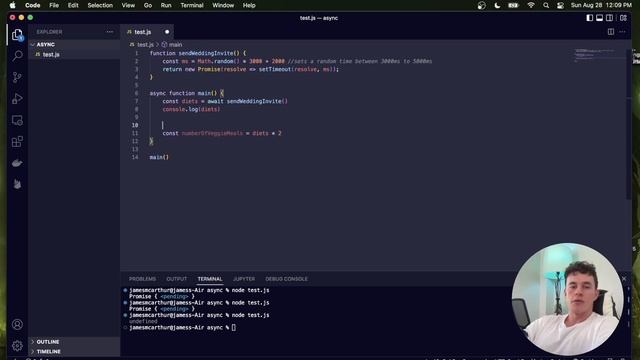
Task: Click the date and time in menu bar
Action: pyautogui.click(x=601, y=5)
